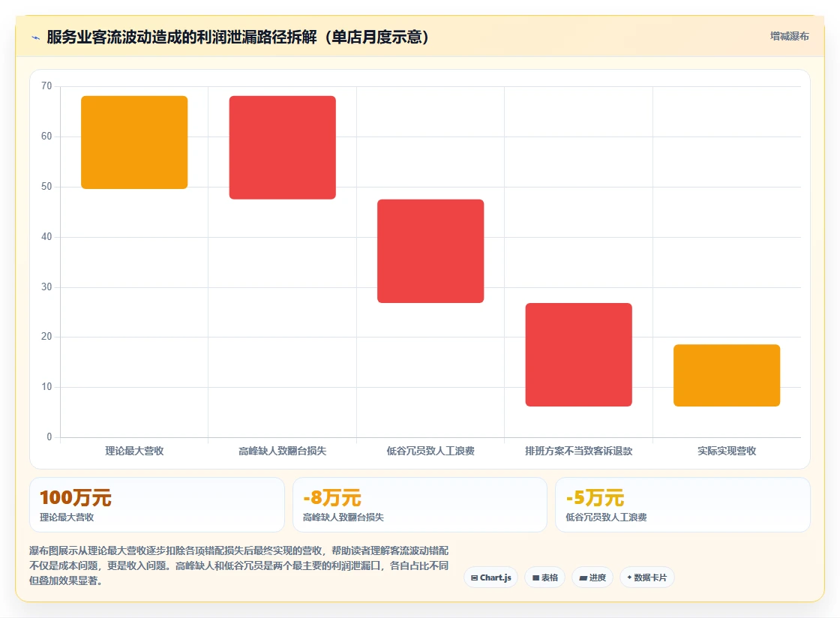Click the red 高峰缺人致翻台损失 bar
This screenshot has height=618, width=840.
[x=282, y=147]
